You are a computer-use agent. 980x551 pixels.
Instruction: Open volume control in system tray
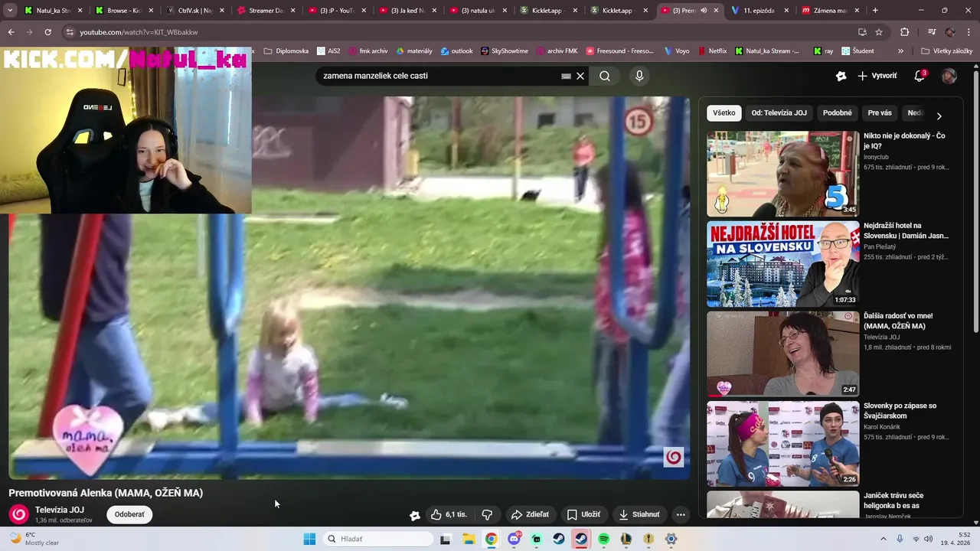[x=928, y=539]
